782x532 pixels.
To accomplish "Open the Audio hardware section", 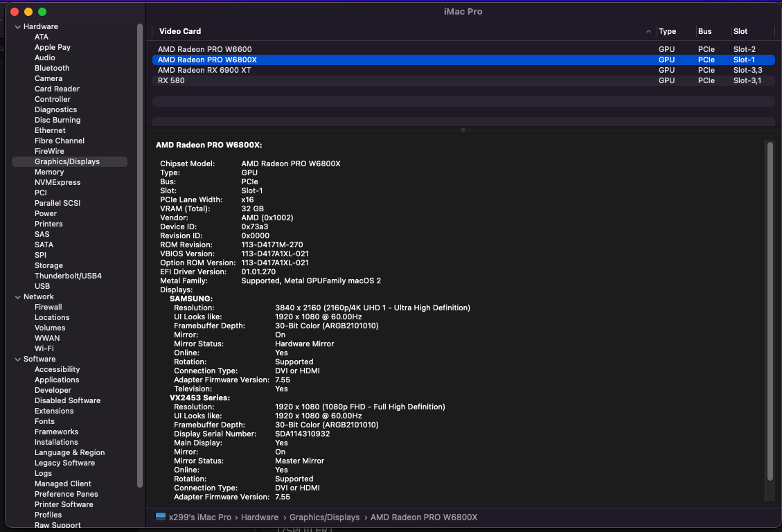I will pos(45,57).
